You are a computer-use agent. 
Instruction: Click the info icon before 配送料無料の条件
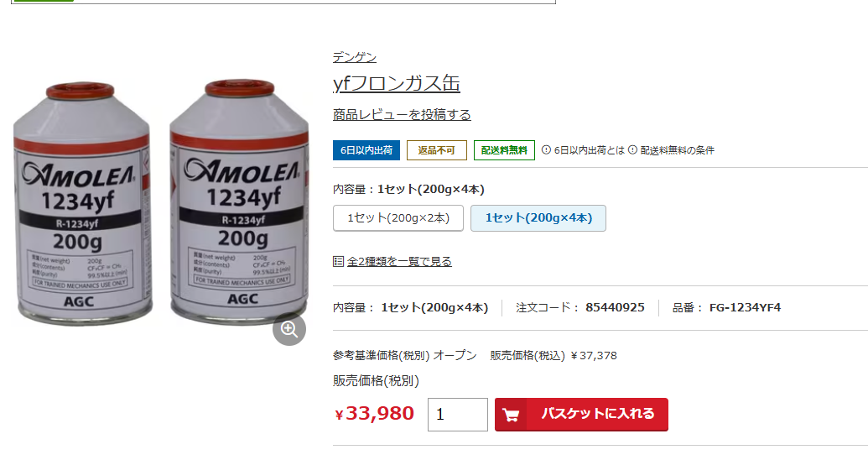pyautogui.click(x=632, y=149)
